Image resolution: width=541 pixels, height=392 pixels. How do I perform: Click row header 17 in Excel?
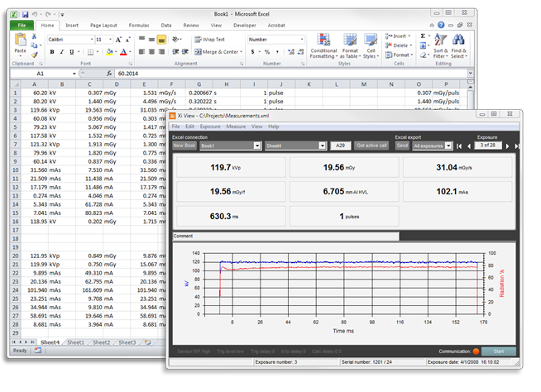pyautogui.click(x=15, y=230)
